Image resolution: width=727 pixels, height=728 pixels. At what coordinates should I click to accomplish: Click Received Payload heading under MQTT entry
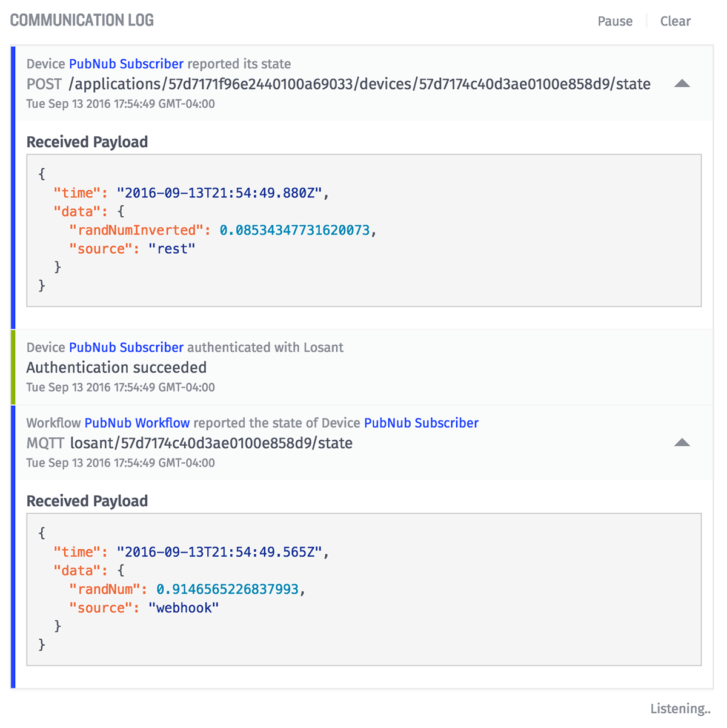(x=87, y=501)
